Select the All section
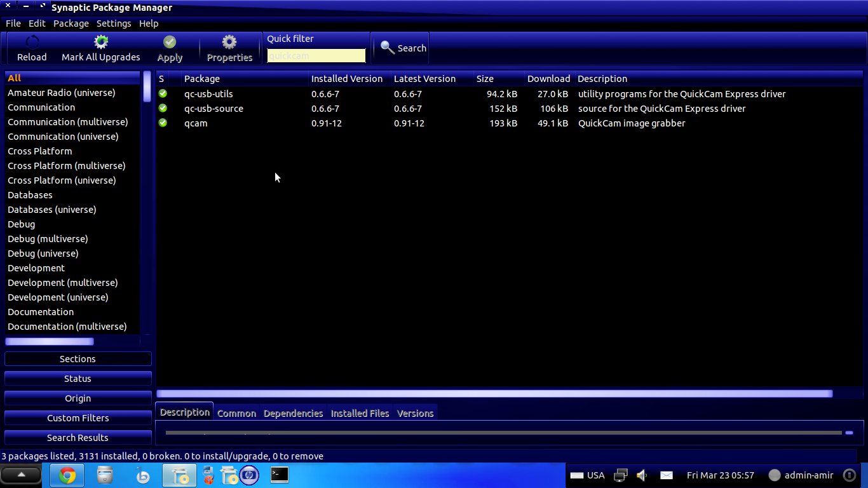Viewport: 868px width, 488px height. pos(72,78)
